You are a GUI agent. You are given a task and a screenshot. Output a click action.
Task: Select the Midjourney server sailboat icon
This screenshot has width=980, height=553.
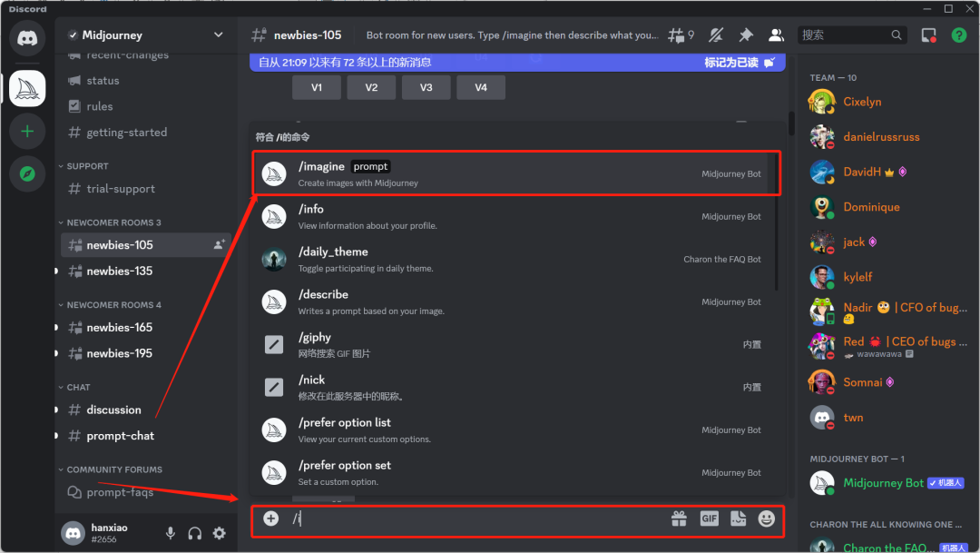pyautogui.click(x=27, y=90)
